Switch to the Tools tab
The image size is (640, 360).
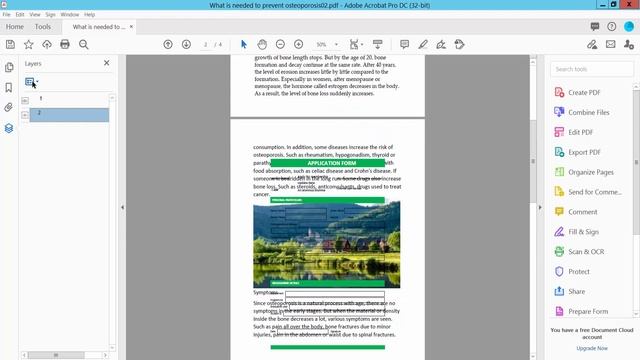pyautogui.click(x=42, y=27)
